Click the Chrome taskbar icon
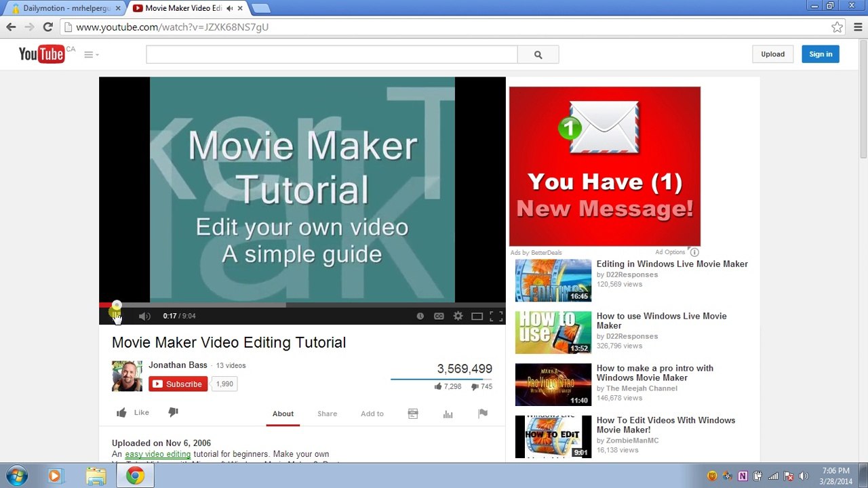Image resolution: width=868 pixels, height=488 pixels. (135, 476)
